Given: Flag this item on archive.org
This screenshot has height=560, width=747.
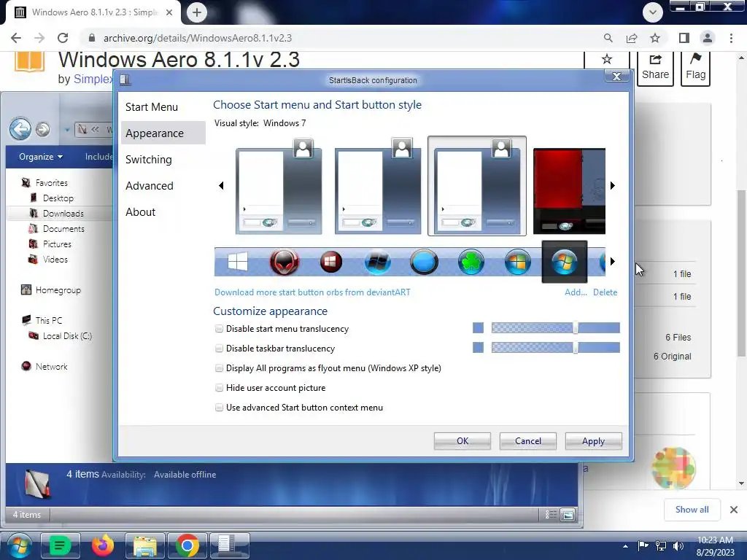Looking at the screenshot, I should click(x=695, y=68).
